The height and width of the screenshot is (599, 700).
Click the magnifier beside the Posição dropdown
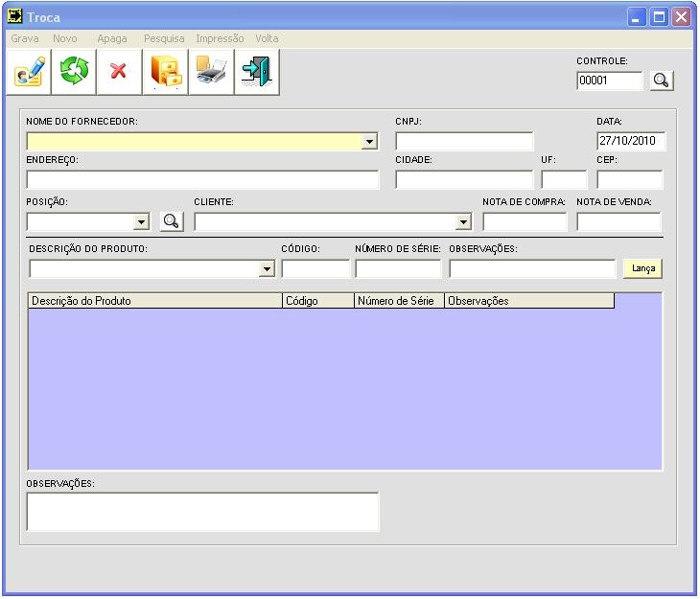171,221
